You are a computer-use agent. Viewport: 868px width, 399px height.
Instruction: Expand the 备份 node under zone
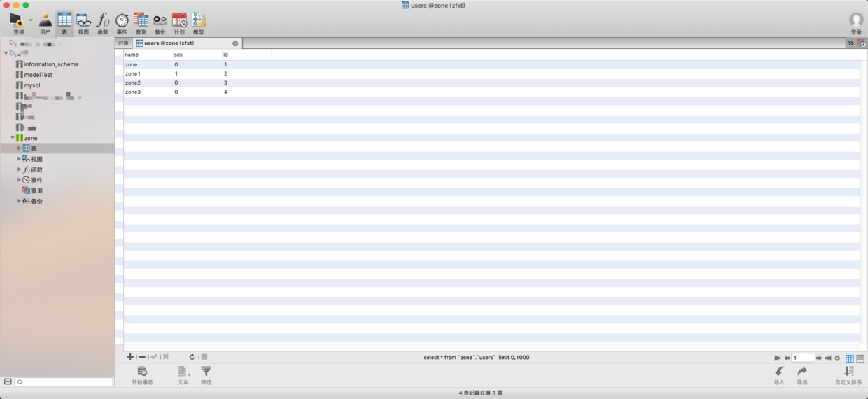(20, 201)
